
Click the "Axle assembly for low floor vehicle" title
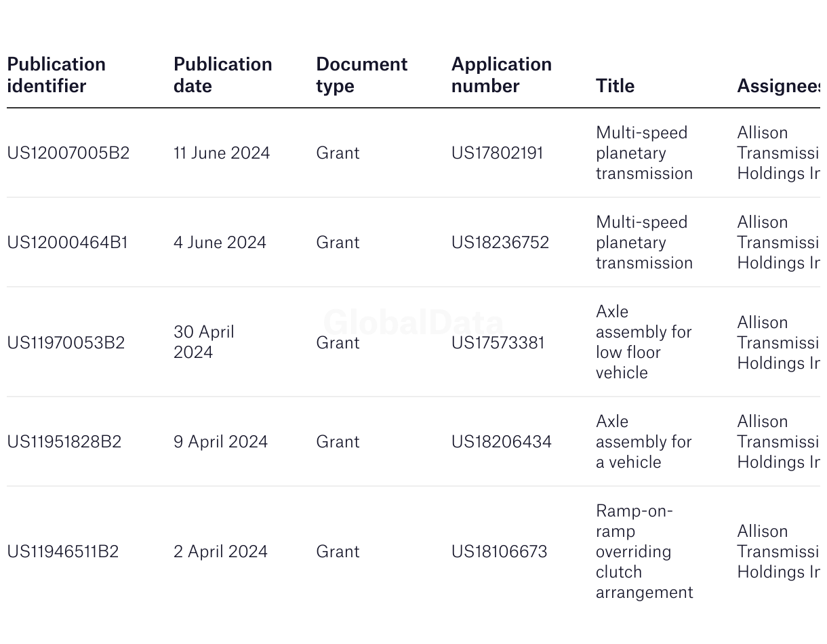click(643, 342)
